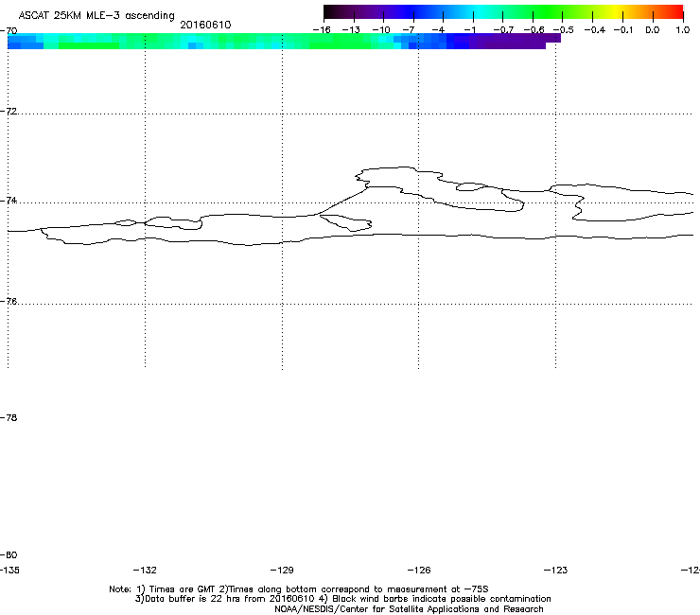Click the yellow section of the color scale
This screenshot has height=615, width=700.
(616, 12)
